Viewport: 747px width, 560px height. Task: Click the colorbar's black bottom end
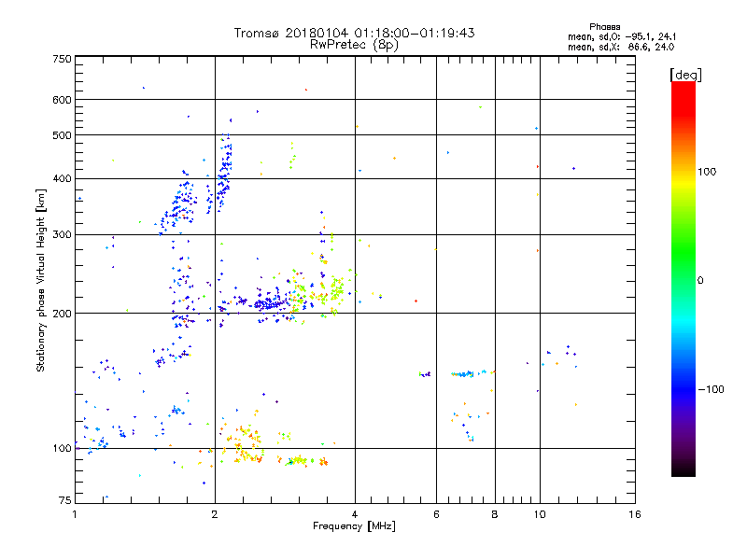pos(684,470)
